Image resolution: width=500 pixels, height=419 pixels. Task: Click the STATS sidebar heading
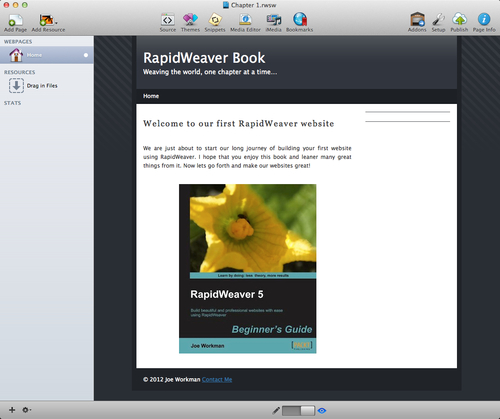point(12,103)
